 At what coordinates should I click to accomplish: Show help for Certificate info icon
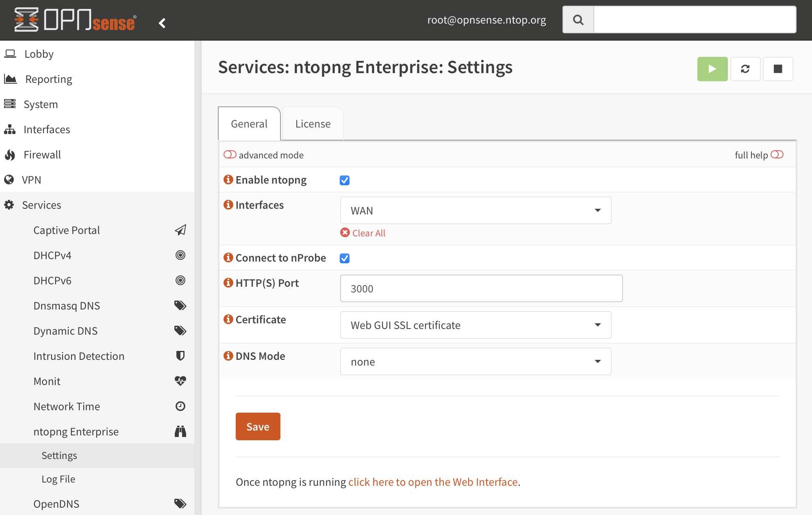(x=228, y=319)
